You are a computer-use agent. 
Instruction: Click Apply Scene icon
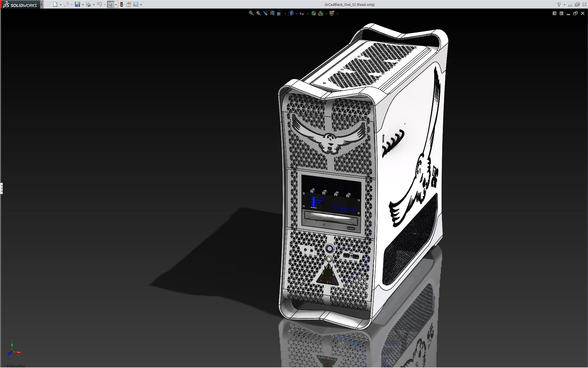[321, 13]
